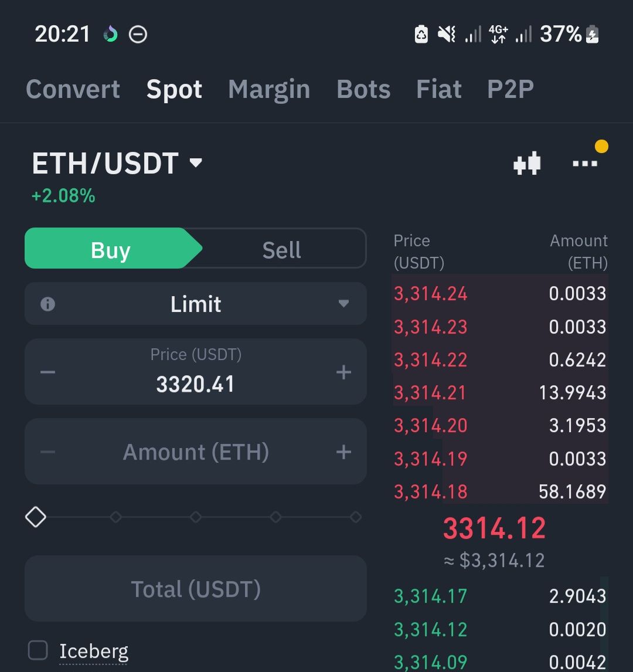Increase price with the plus button
The image size is (633, 672).
(x=343, y=372)
